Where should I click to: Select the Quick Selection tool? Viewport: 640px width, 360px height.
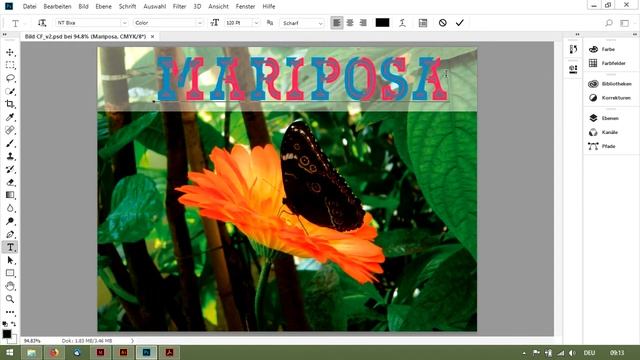click(10, 91)
